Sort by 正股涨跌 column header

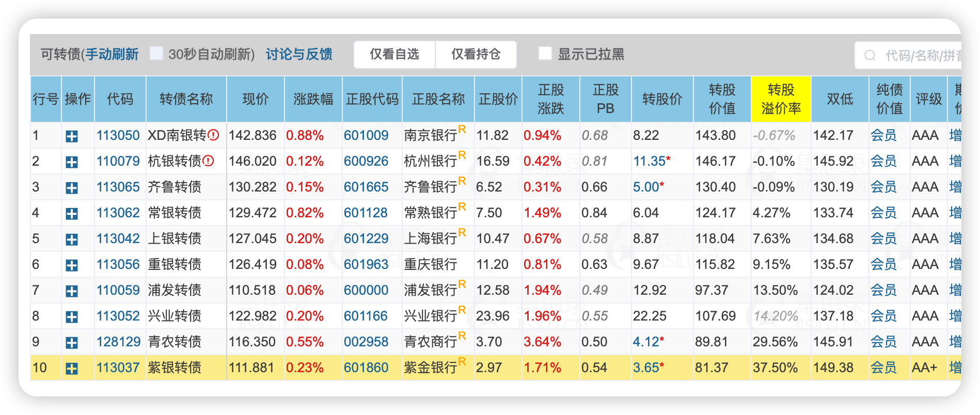click(551, 99)
